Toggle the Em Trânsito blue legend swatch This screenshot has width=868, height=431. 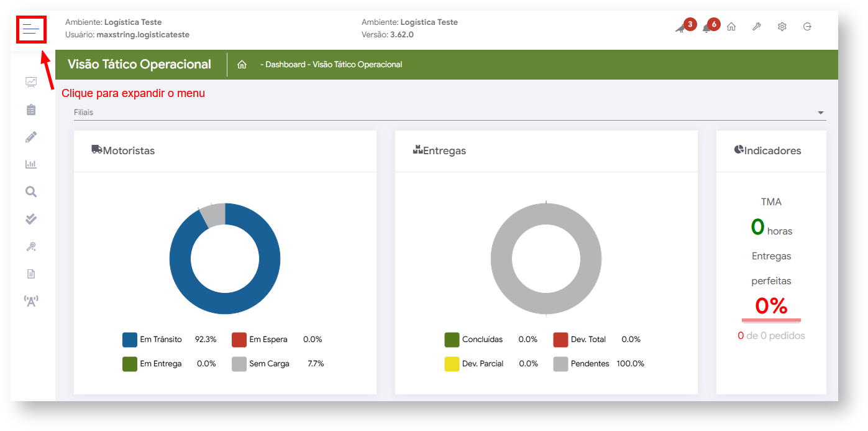(130, 340)
